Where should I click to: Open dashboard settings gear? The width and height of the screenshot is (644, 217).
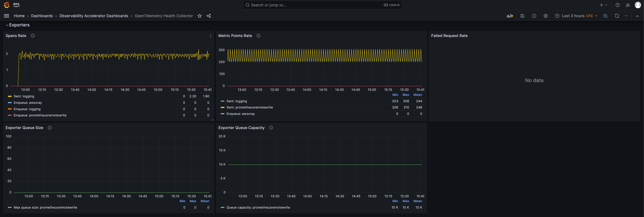[x=546, y=16]
